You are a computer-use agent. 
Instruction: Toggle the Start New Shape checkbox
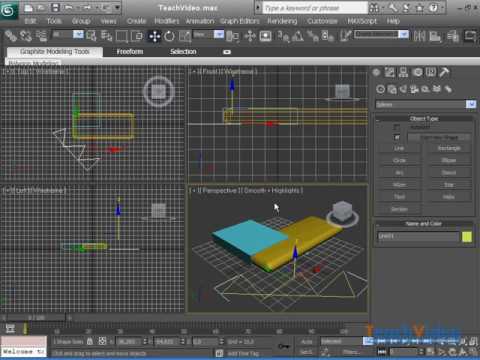[x=397, y=137]
